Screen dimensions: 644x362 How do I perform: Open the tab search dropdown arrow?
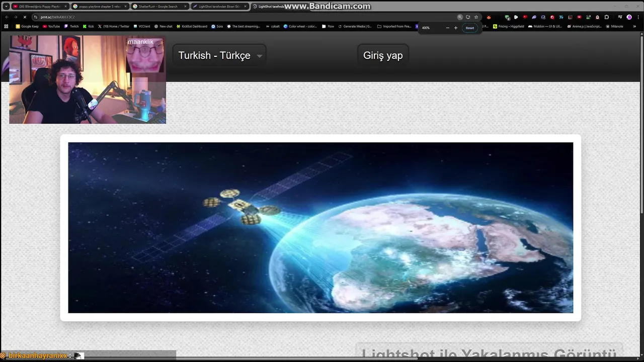pyautogui.click(x=6, y=7)
